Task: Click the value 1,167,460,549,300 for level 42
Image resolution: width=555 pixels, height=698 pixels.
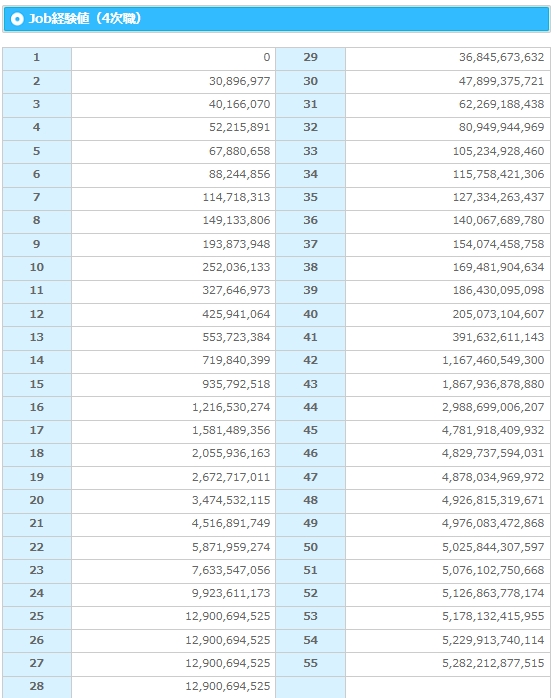Action: [x=493, y=360]
